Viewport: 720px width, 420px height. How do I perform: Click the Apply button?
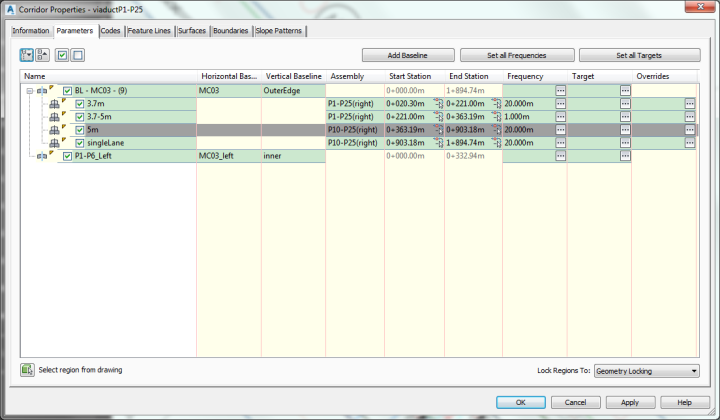tap(630, 403)
